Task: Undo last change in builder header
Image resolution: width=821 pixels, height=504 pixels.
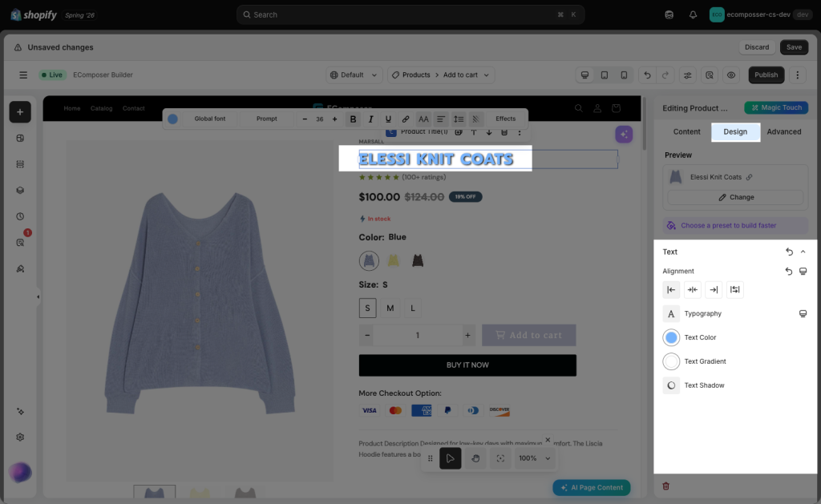Action: pos(647,75)
